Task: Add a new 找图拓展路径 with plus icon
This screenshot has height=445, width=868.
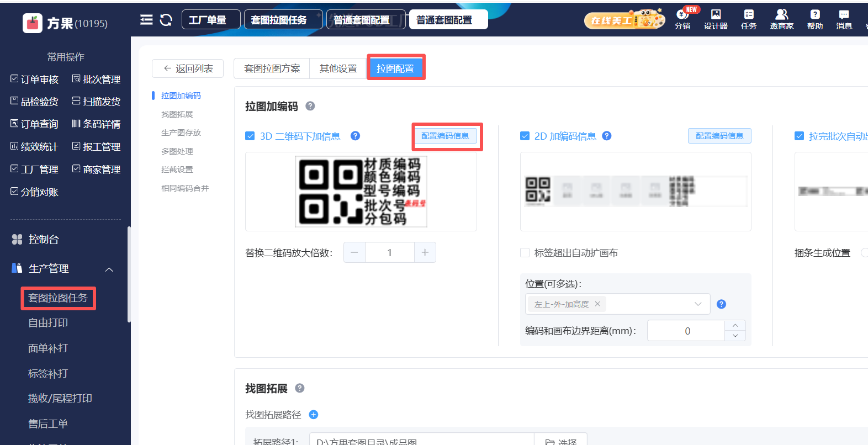Action: click(314, 415)
